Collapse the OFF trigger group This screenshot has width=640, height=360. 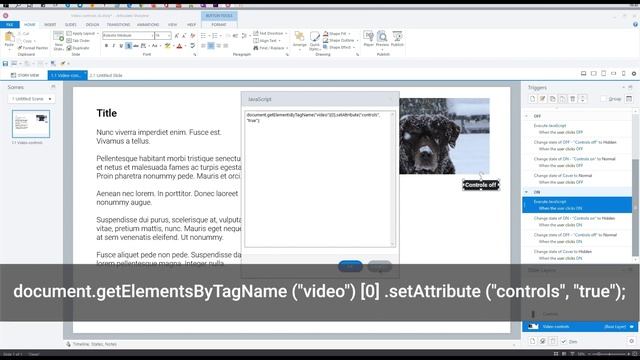(x=526, y=116)
